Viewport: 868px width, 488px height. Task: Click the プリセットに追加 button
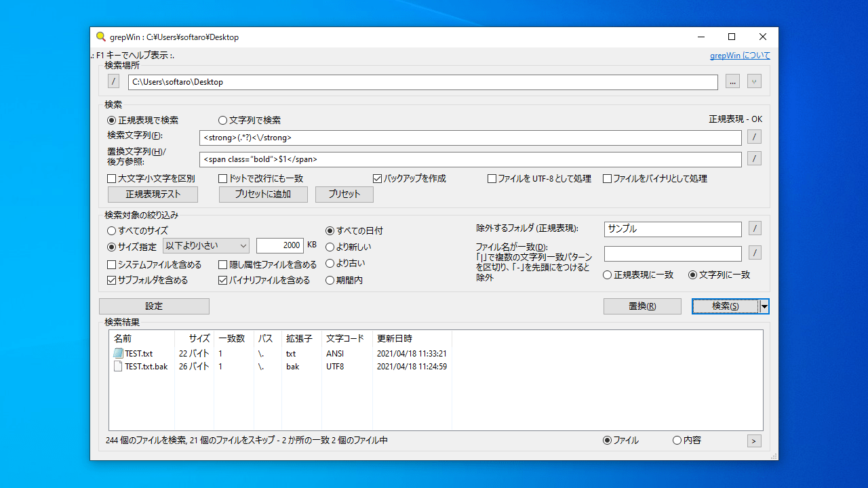pyautogui.click(x=263, y=195)
